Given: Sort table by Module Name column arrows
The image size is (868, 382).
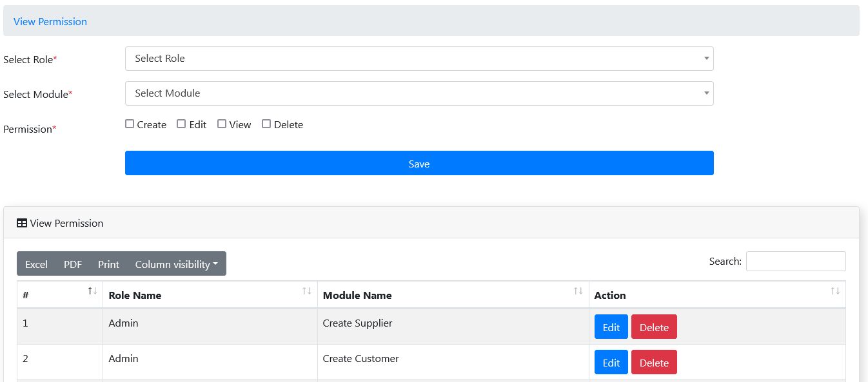Looking at the screenshot, I should pyautogui.click(x=578, y=291).
